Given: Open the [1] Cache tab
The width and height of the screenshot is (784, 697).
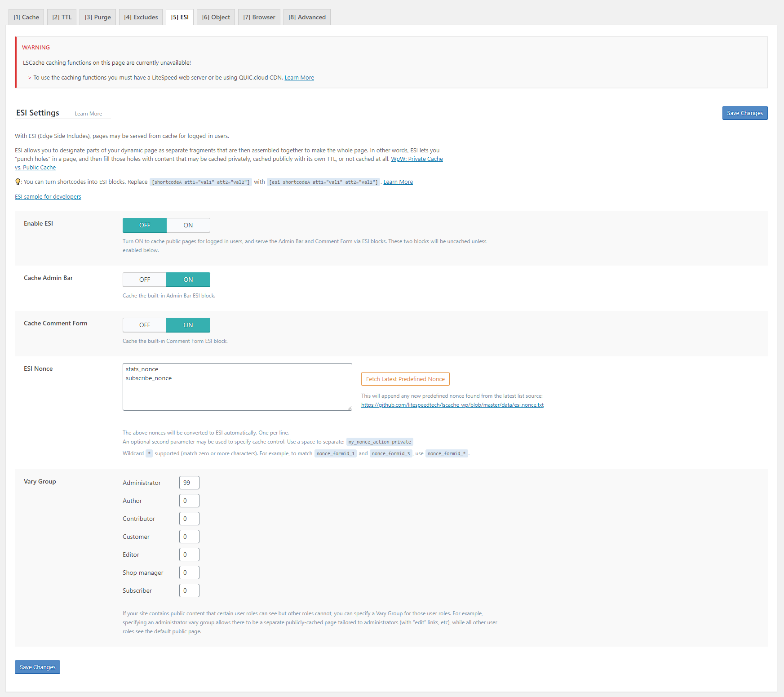Looking at the screenshot, I should pos(27,17).
